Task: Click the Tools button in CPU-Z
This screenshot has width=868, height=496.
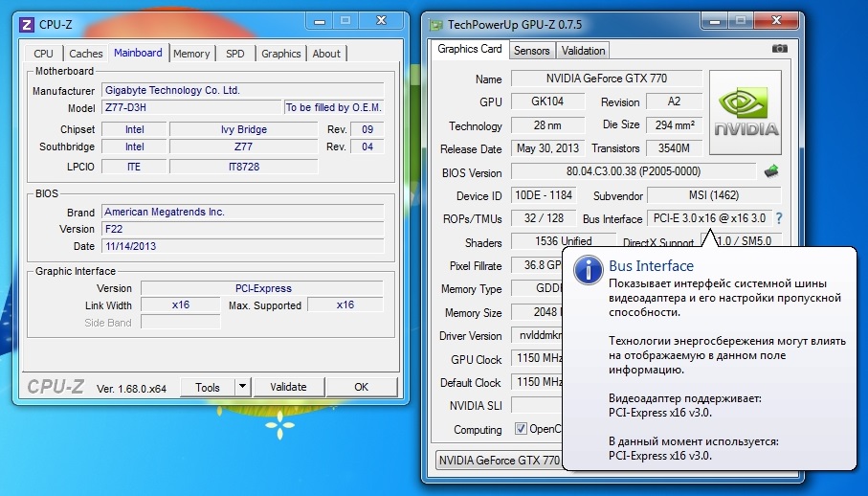Action: (x=208, y=387)
